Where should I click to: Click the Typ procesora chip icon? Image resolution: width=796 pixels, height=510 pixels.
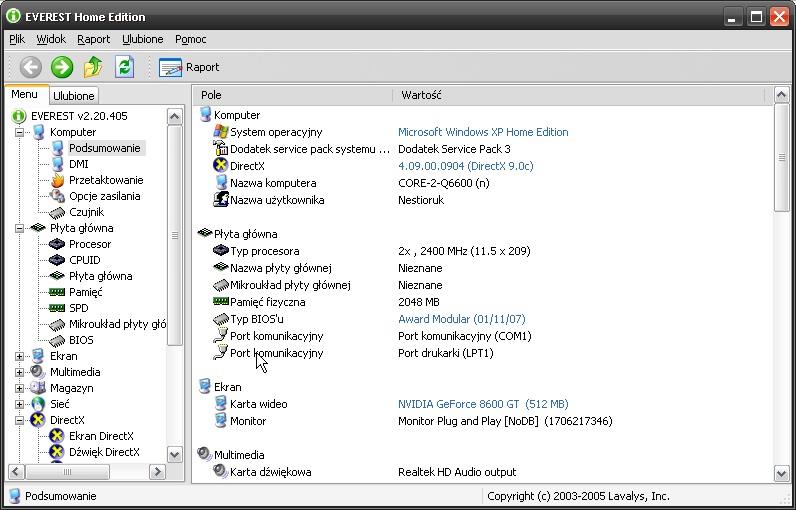[221, 250]
